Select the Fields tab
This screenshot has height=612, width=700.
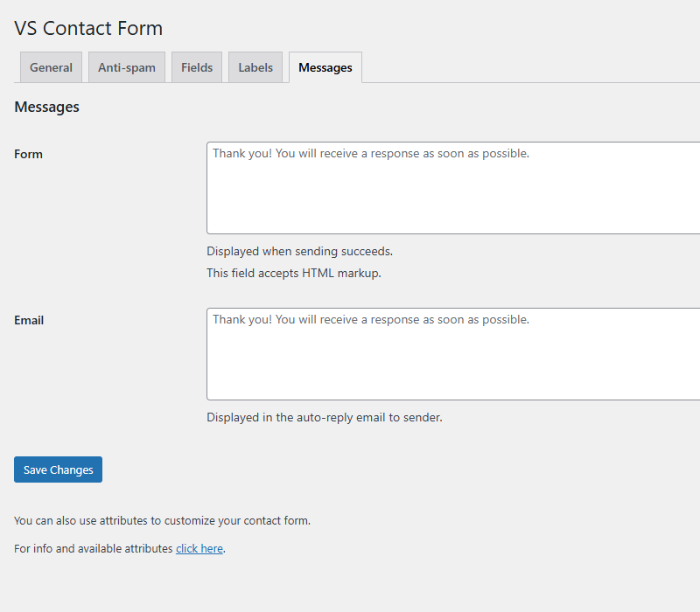pyautogui.click(x=196, y=66)
